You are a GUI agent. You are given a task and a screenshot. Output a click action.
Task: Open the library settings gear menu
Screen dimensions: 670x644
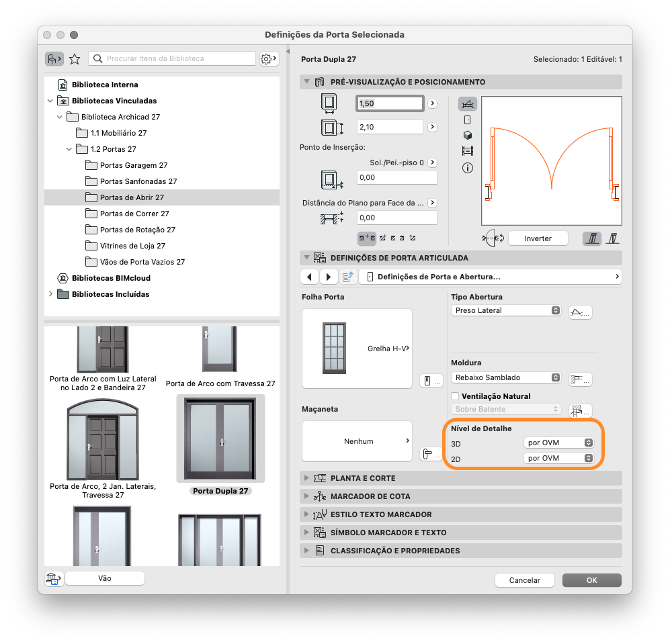point(269,58)
